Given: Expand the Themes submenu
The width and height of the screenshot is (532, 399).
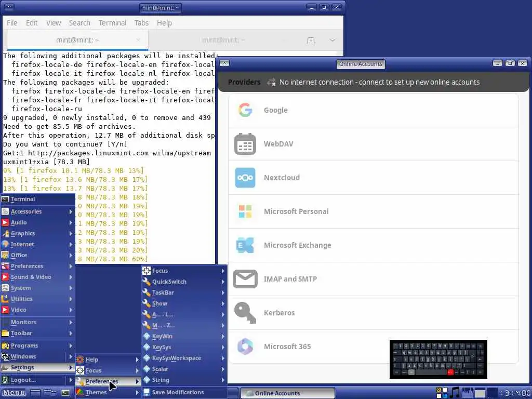Looking at the screenshot, I should [108, 392].
